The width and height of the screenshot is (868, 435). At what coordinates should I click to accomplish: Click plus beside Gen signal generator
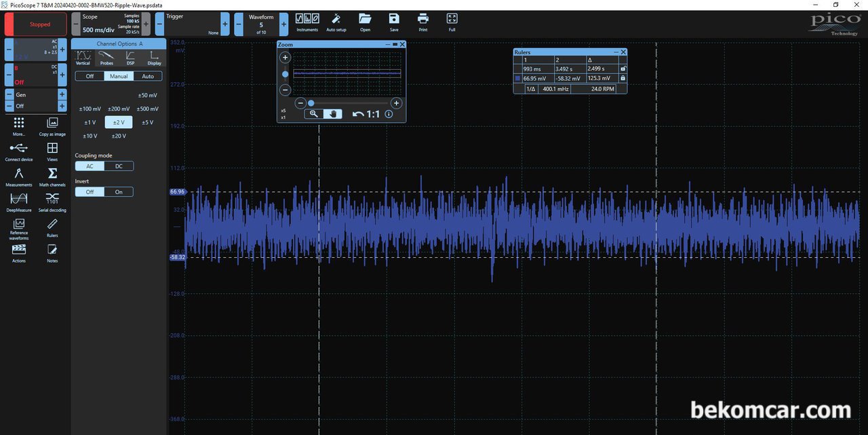(x=62, y=95)
